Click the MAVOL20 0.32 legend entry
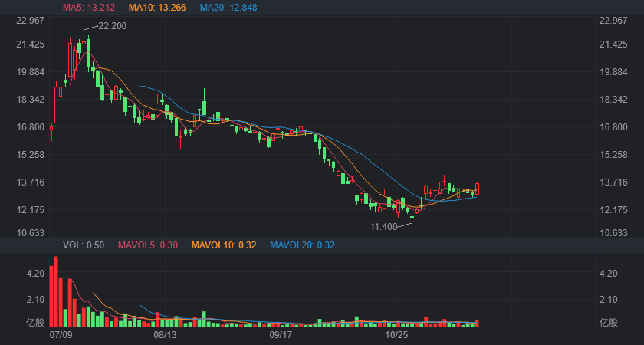The height and width of the screenshot is (345, 644). (x=302, y=245)
